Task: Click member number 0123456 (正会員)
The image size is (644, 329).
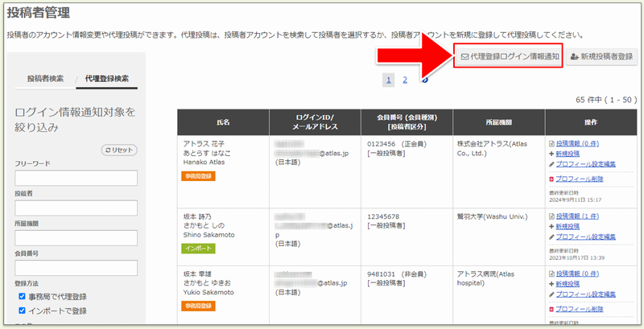Action: coord(396,144)
